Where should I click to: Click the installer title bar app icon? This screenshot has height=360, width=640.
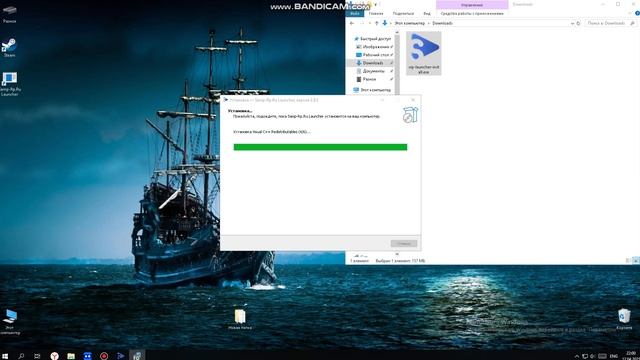(226, 100)
